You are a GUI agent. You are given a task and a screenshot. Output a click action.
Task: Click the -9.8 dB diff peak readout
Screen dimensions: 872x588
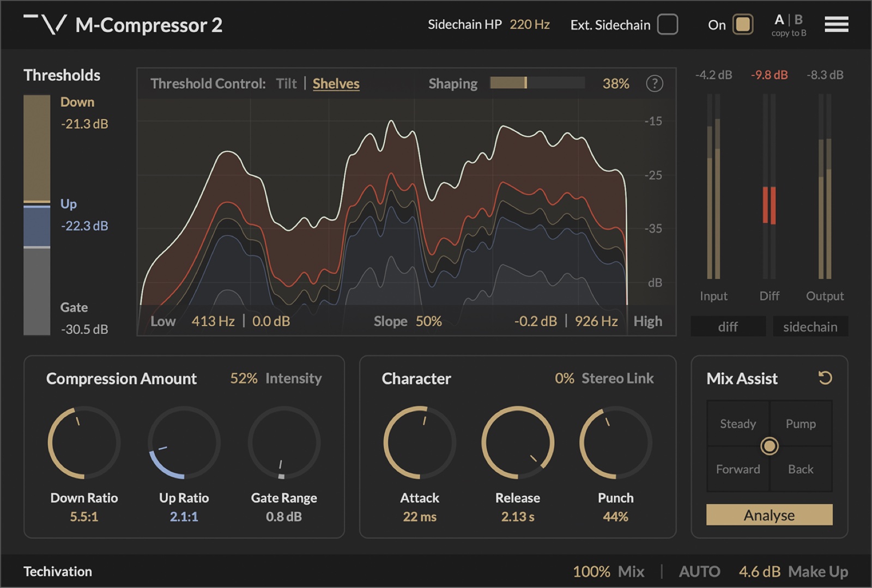[769, 75]
